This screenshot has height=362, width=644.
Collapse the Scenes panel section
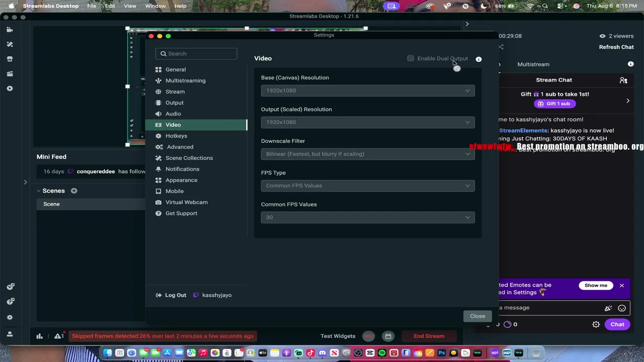pyautogui.click(x=39, y=191)
